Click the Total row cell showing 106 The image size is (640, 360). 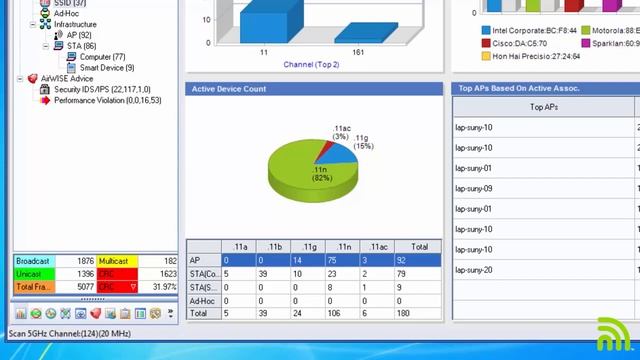(x=343, y=313)
